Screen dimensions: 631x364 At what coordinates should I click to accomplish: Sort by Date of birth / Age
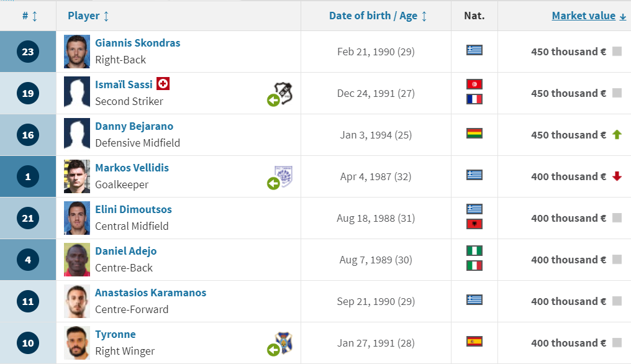pyautogui.click(x=378, y=16)
